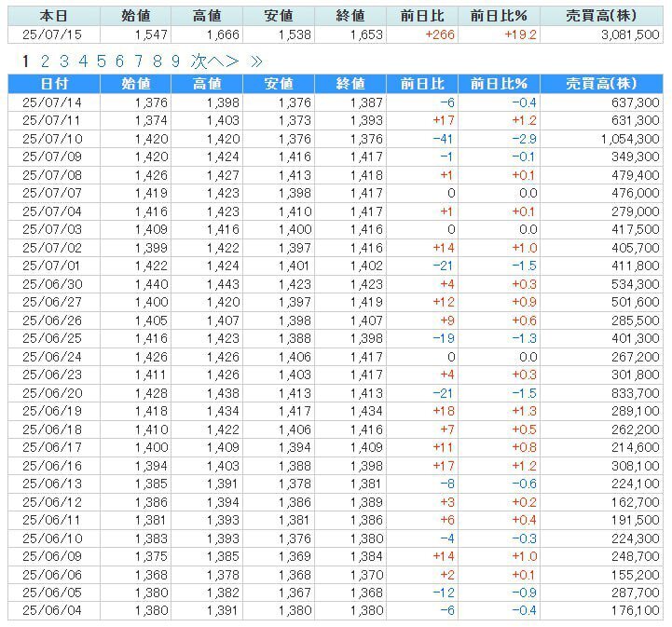Select the 25/07/14 date cell

pyautogui.click(x=52, y=102)
